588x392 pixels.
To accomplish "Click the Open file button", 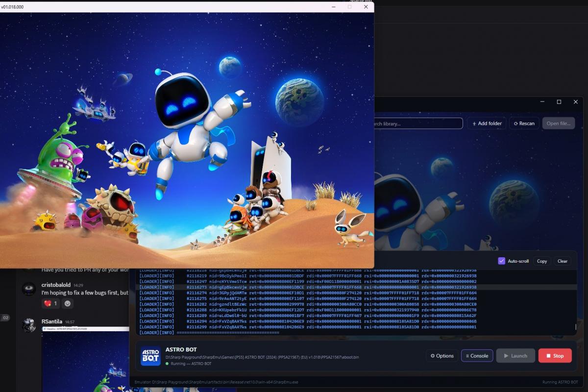I will (558, 123).
